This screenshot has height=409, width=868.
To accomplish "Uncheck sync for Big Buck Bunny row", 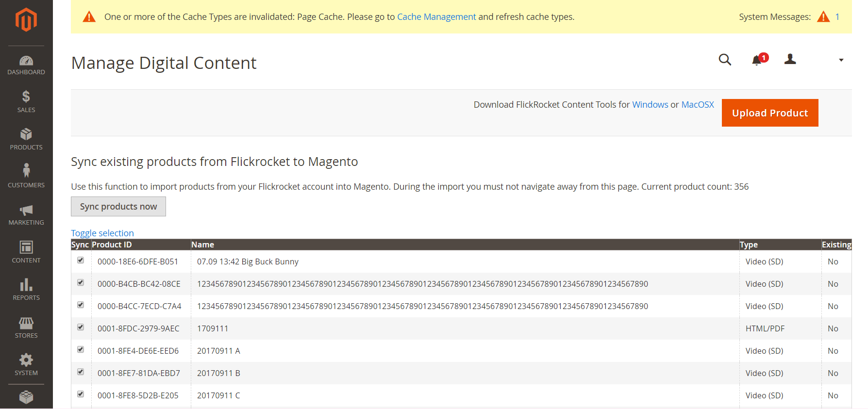I will [81, 261].
